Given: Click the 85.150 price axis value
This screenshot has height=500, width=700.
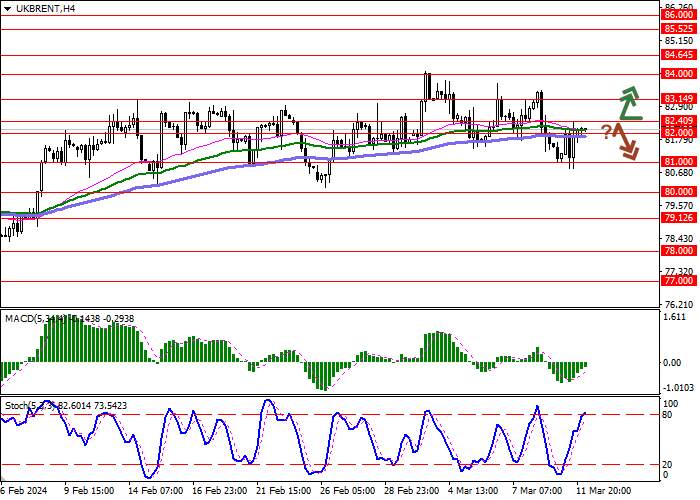Looking at the screenshot, I should 679,41.
